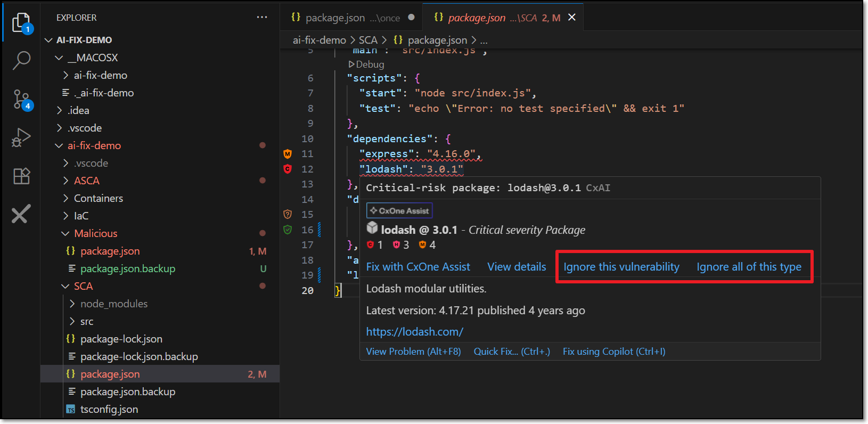The height and width of the screenshot is (424, 868).
Task: Click the high severity count icon showing 3
Action: click(396, 244)
